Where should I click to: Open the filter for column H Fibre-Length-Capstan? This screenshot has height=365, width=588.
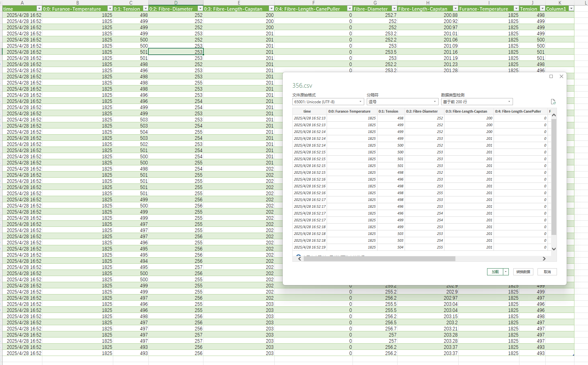coord(455,9)
